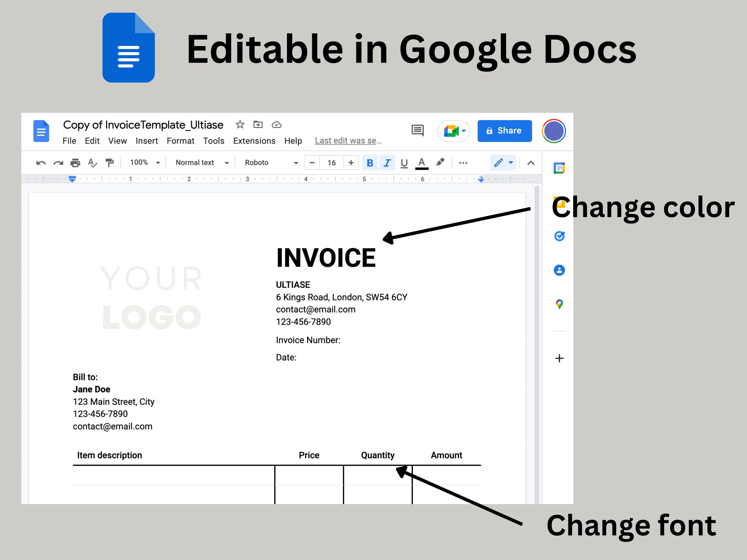Viewport: 747px width, 560px height.
Task: Click the Move to folder icon
Action: [x=258, y=124]
